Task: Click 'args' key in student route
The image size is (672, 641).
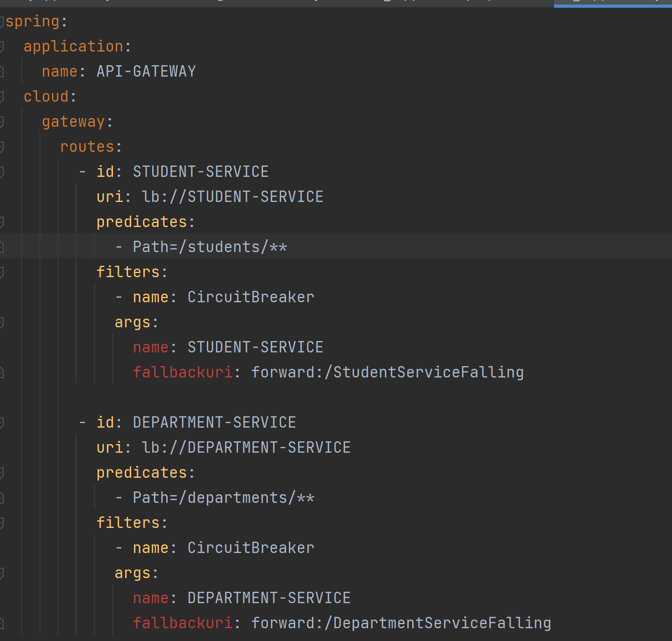Action: [133, 323]
